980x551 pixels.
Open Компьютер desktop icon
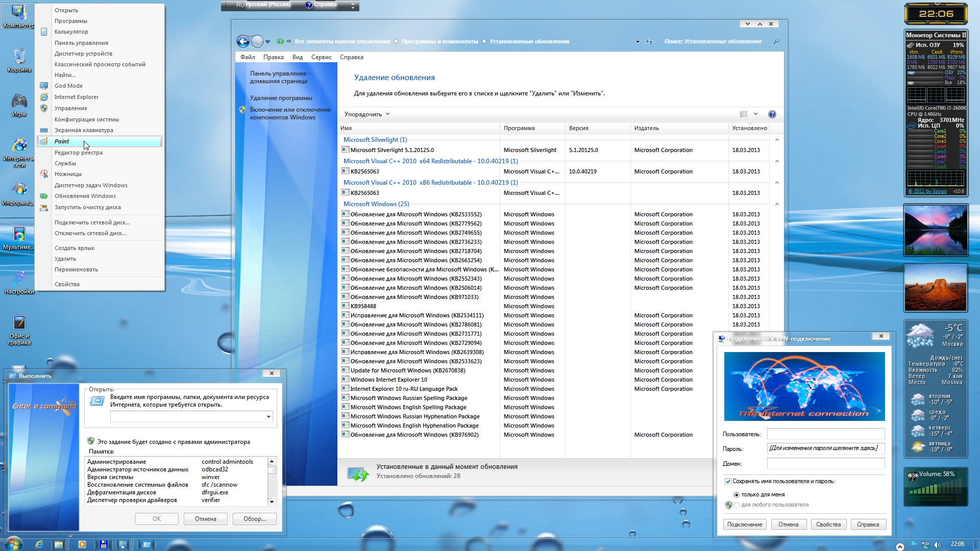coord(19,17)
